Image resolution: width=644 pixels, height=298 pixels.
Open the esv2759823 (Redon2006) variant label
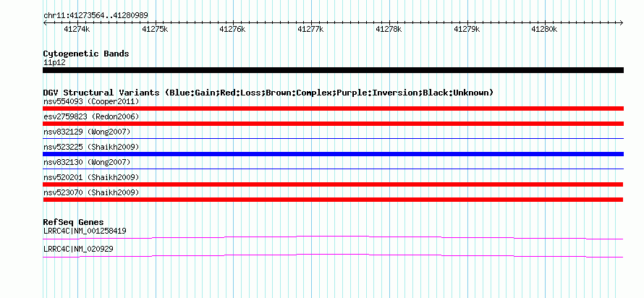[x=91, y=116]
